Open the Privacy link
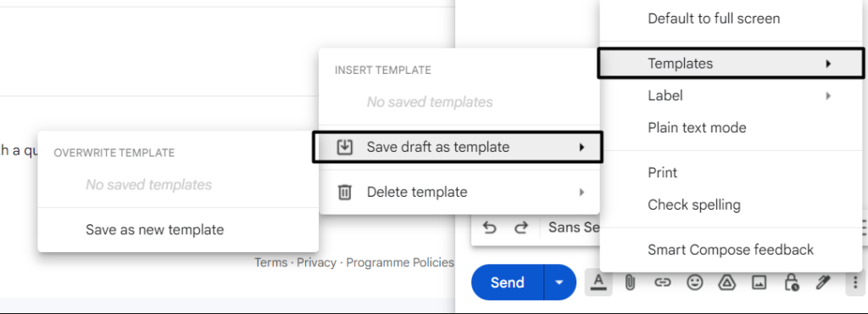 point(317,262)
